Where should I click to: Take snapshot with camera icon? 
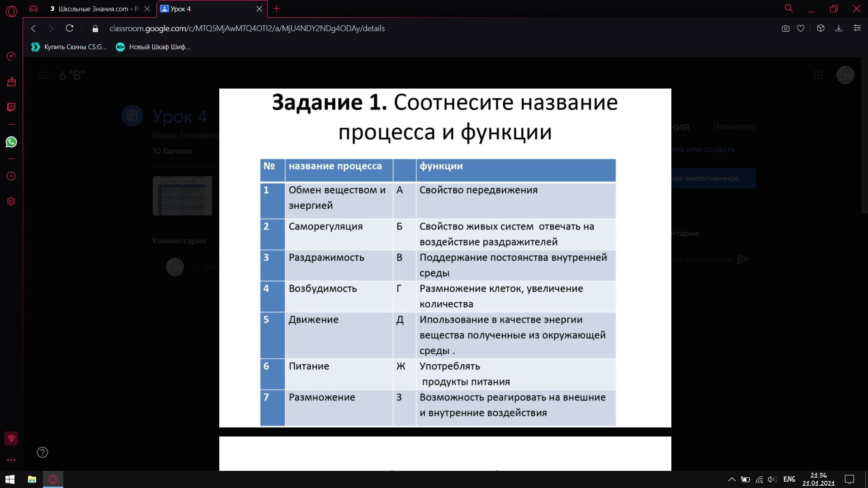point(786,28)
